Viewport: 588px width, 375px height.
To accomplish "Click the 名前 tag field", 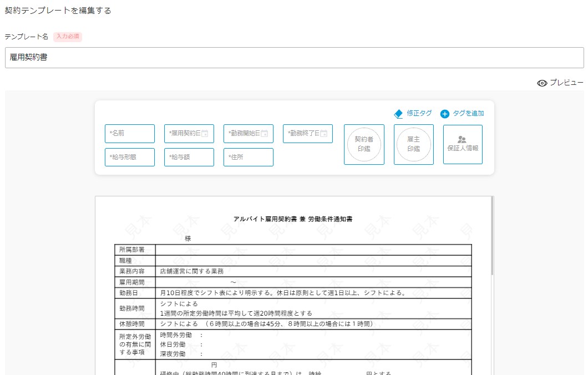I will (x=130, y=134).
